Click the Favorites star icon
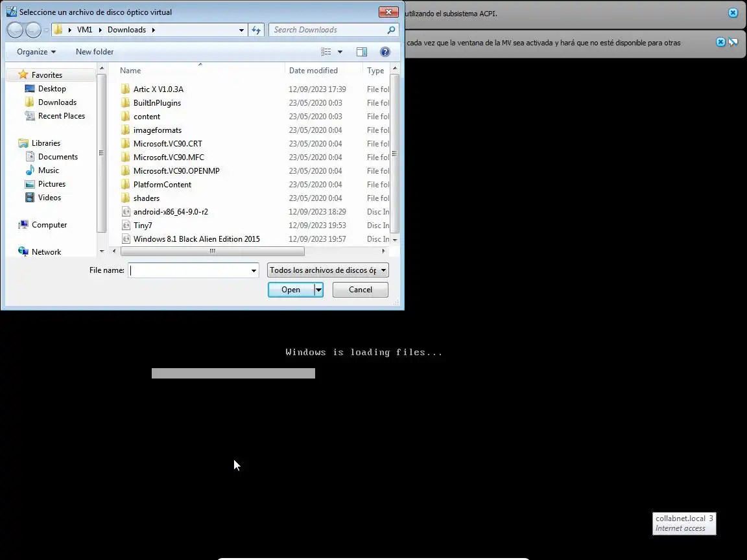747x560 pixels. point(23,75)
